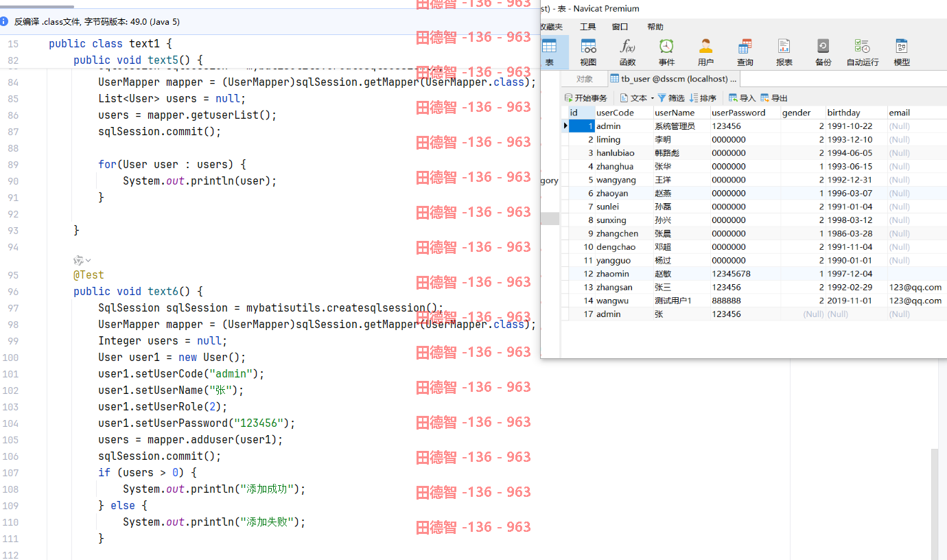Click the email column header

click(917, 113)
